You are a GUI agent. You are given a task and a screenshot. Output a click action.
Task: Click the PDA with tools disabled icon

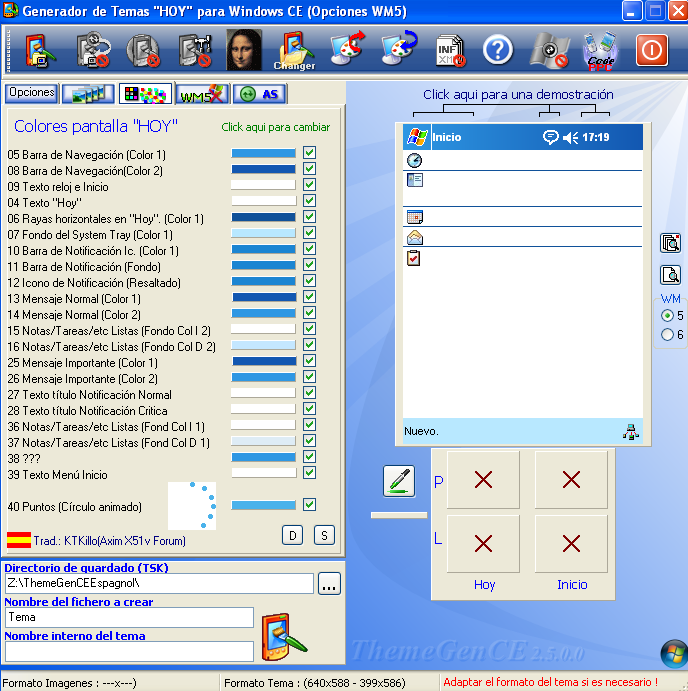pyautogui.click(x=195, y=50)
